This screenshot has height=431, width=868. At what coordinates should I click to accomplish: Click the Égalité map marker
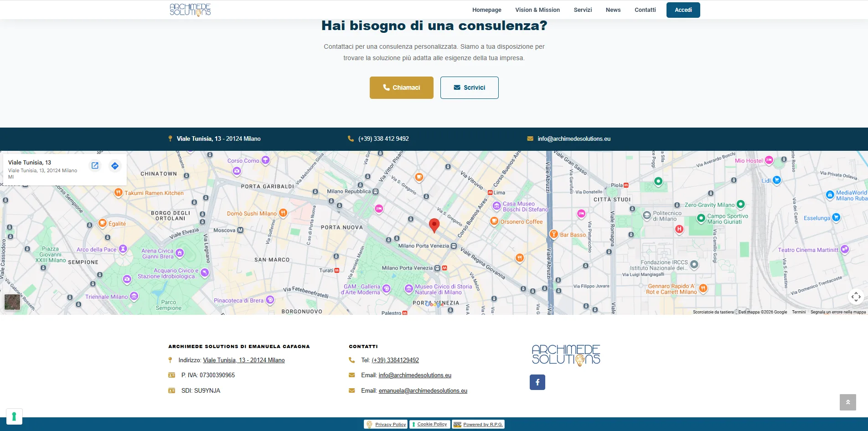tap(103, 223)
